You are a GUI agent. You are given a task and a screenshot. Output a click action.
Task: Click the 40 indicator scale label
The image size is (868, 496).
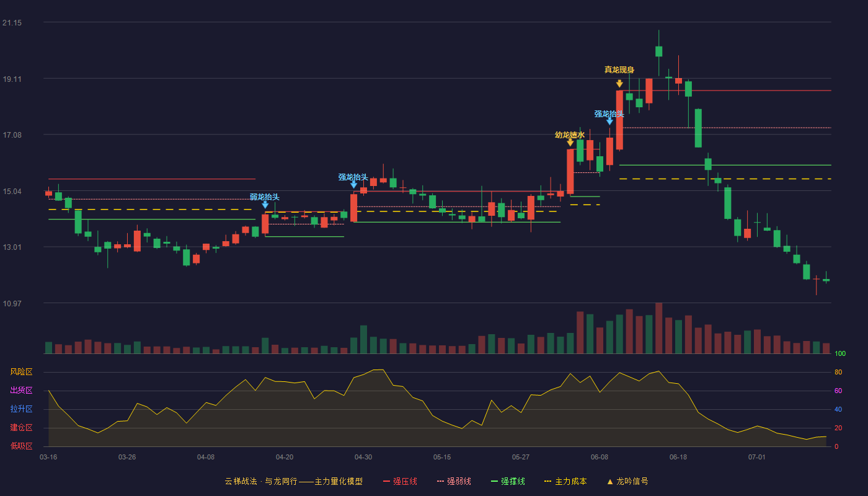[x=838, y=410]
